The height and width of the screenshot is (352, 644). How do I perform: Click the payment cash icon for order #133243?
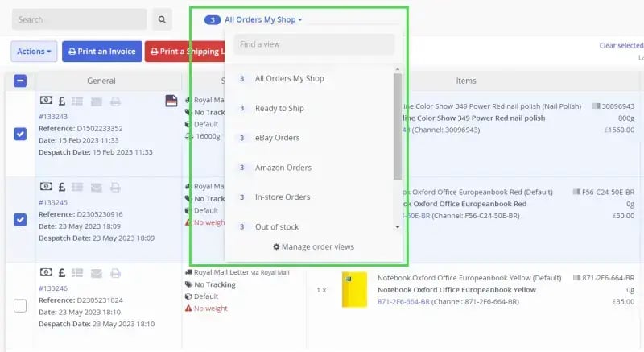click(x=46, y=100)
